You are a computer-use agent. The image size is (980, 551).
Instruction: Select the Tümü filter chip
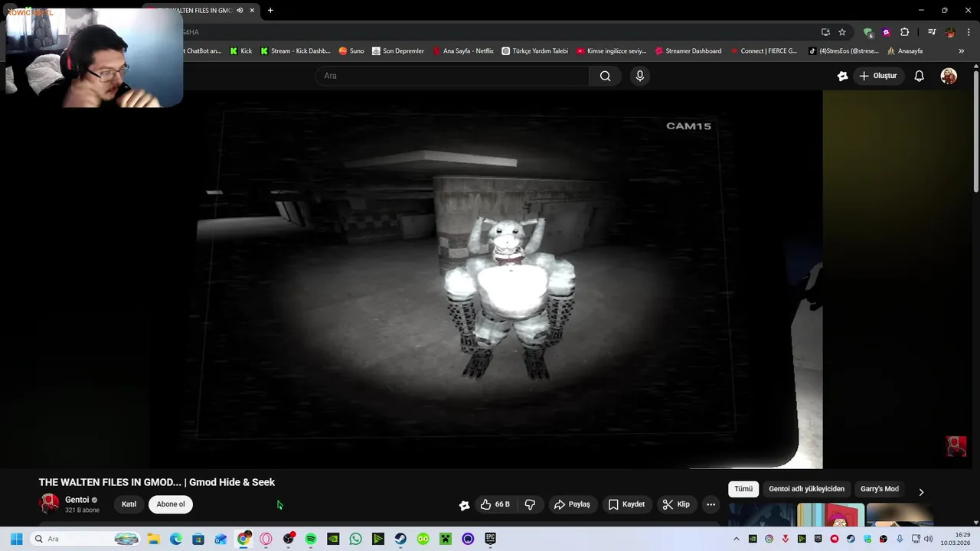(x=743, y=489)
